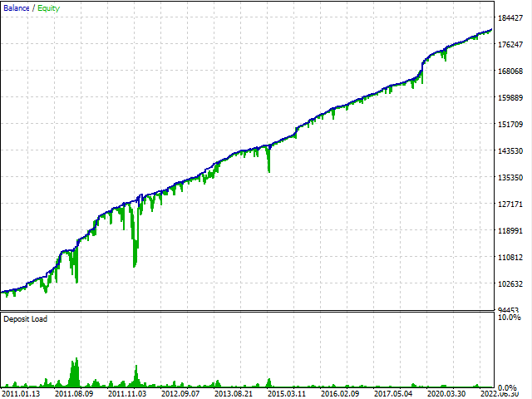Click the Deposit Load label
Screen dimensions: 532x399
click(x=26, y=319)
